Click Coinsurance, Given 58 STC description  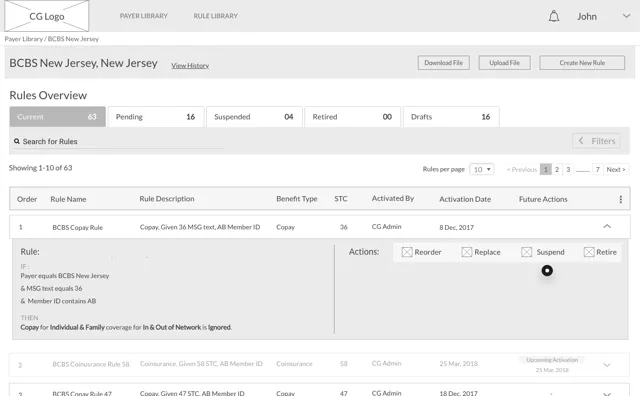201,363
